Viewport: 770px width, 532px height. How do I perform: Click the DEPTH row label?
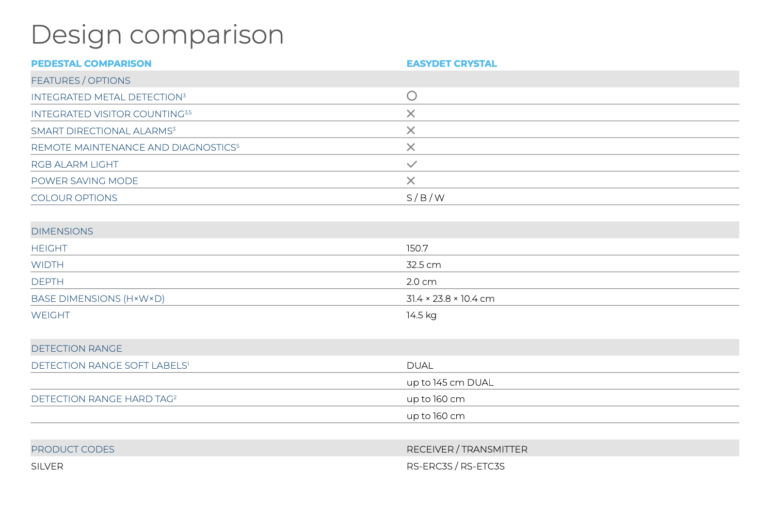point(48,282)
